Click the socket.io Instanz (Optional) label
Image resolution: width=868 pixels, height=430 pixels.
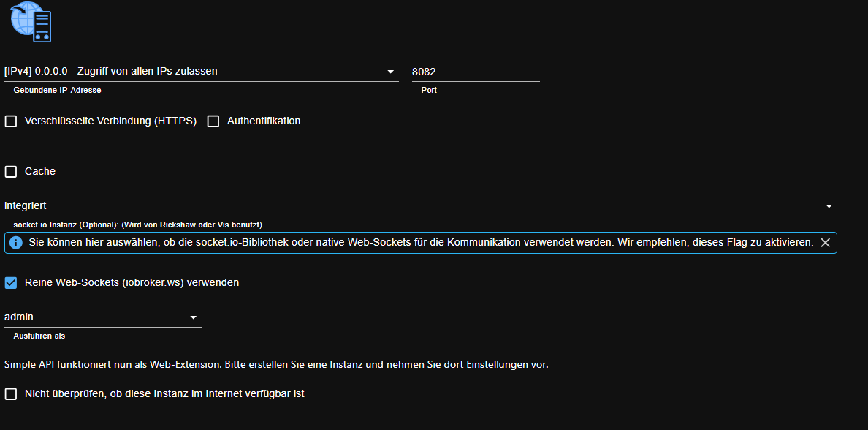137,225
